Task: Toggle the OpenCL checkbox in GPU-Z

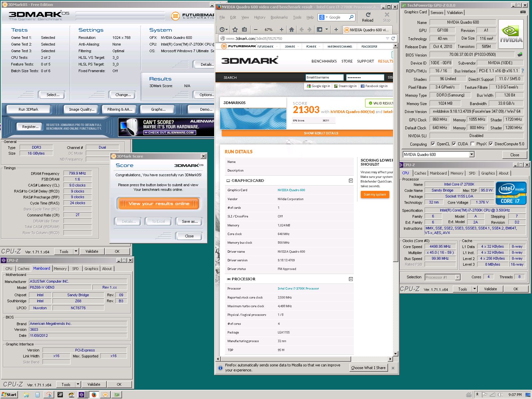Action: [433, 144]
